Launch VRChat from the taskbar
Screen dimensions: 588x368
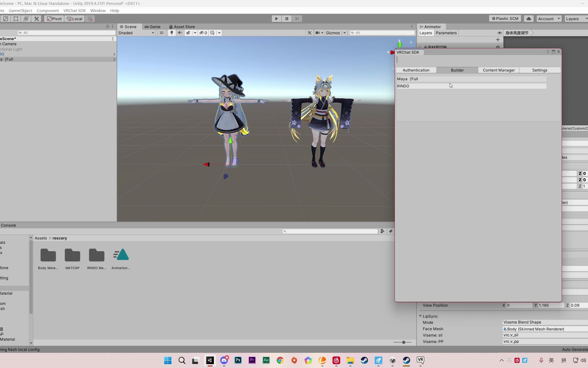[x=420, y=361]
